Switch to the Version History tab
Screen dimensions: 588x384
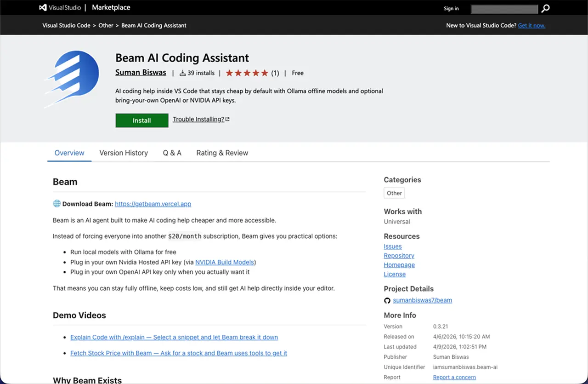click(x=124, y=153)
